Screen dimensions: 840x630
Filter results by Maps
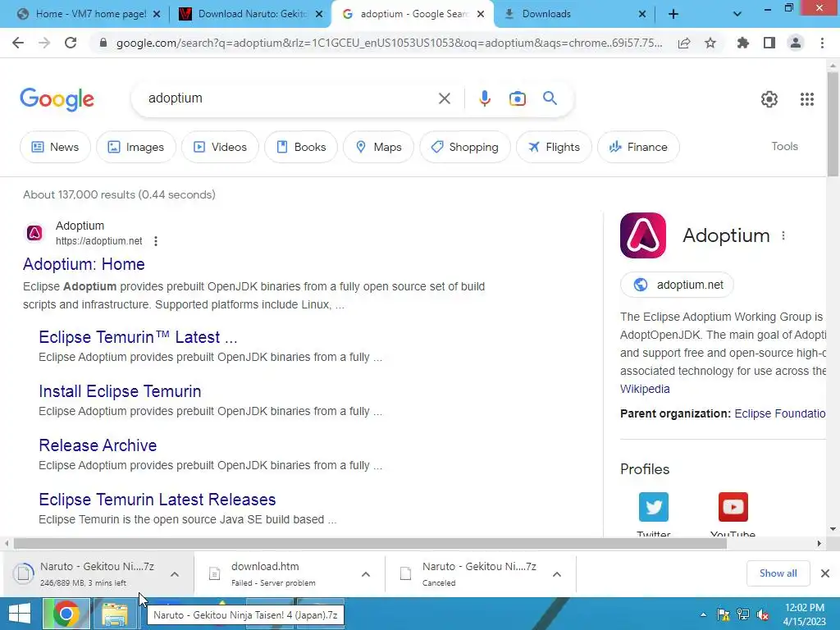tap(378, 147)
